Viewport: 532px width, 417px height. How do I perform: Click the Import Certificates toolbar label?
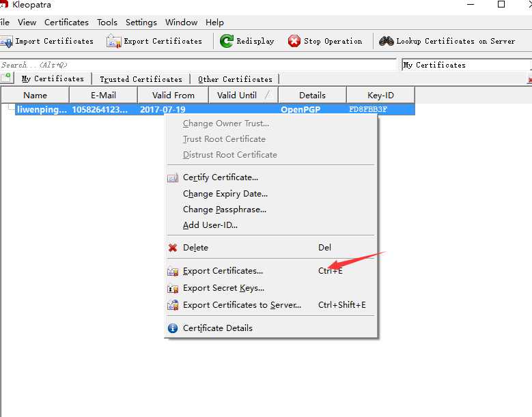tap(54, 42)
